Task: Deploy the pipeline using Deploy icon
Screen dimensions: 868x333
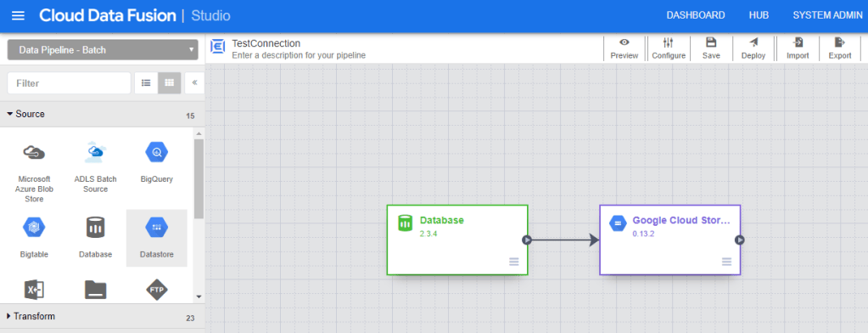Action: coord(753,42)
